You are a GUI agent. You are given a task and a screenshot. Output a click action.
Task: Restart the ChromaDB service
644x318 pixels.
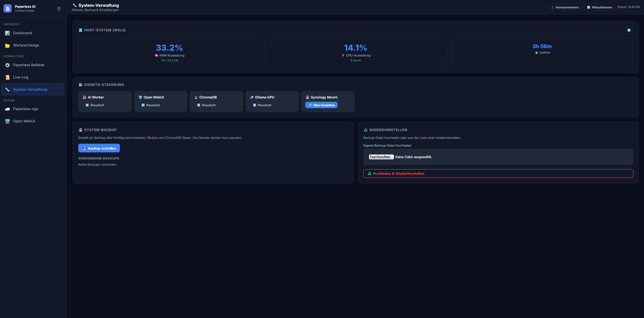pos(206,105)
